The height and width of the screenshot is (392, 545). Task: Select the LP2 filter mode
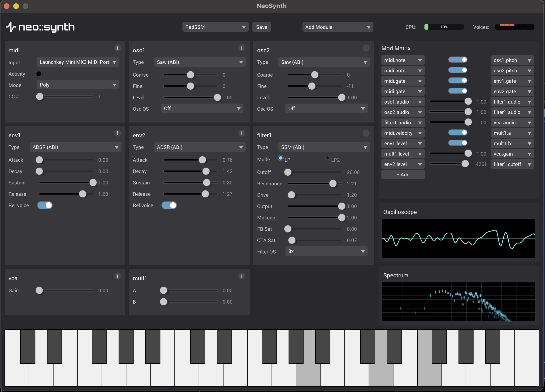[x=327, y=158]
